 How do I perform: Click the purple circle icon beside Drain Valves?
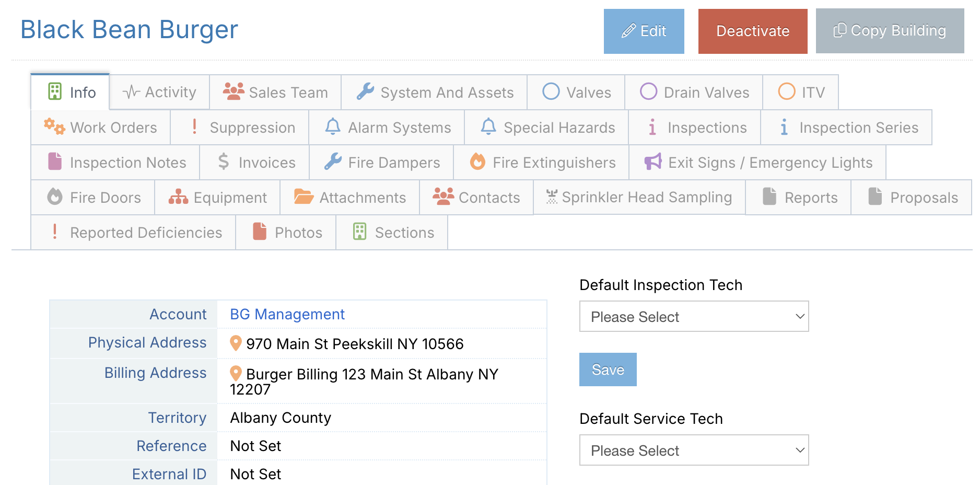point(649,91)
